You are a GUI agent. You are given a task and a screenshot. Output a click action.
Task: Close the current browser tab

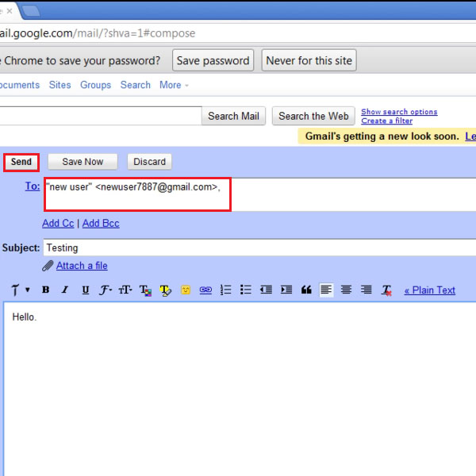[10, 11]
